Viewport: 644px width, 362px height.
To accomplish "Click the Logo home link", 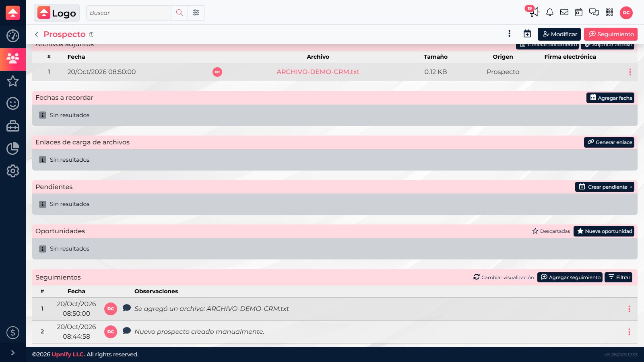I will pos(57,13).
